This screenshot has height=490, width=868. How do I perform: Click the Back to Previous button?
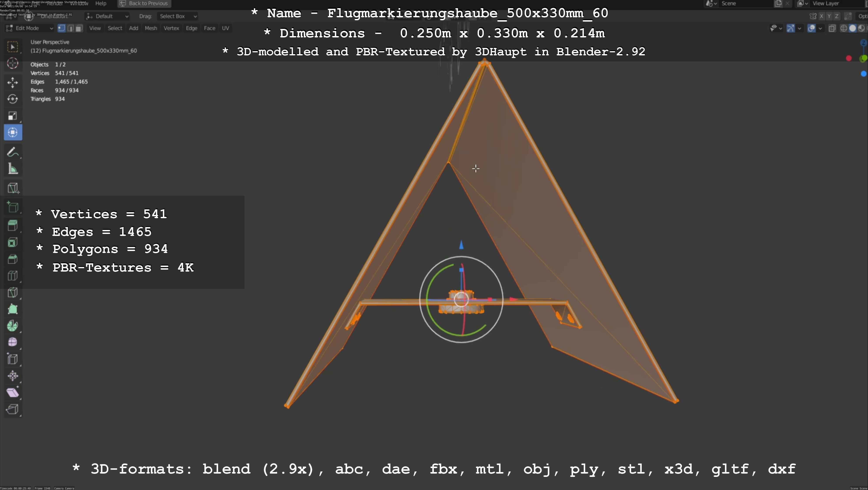144,3
